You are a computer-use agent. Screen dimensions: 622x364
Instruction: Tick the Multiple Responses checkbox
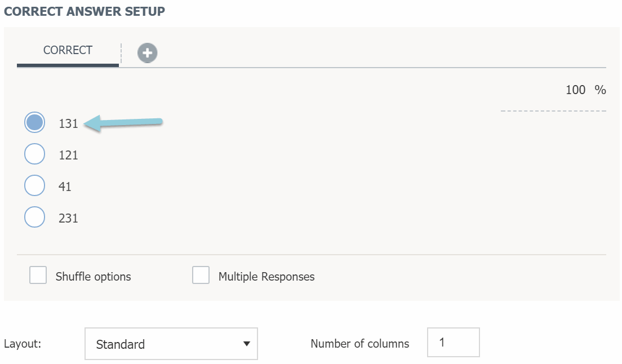(x=201, y=276)
